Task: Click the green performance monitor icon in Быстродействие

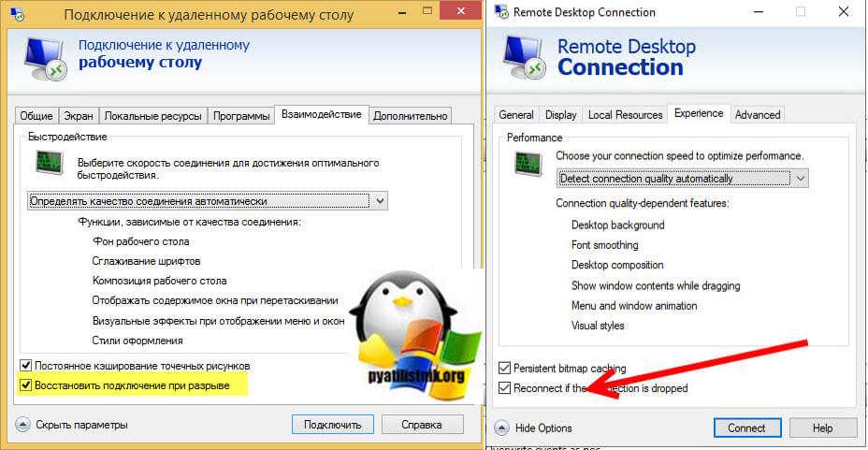Action: tap(42, 166)
